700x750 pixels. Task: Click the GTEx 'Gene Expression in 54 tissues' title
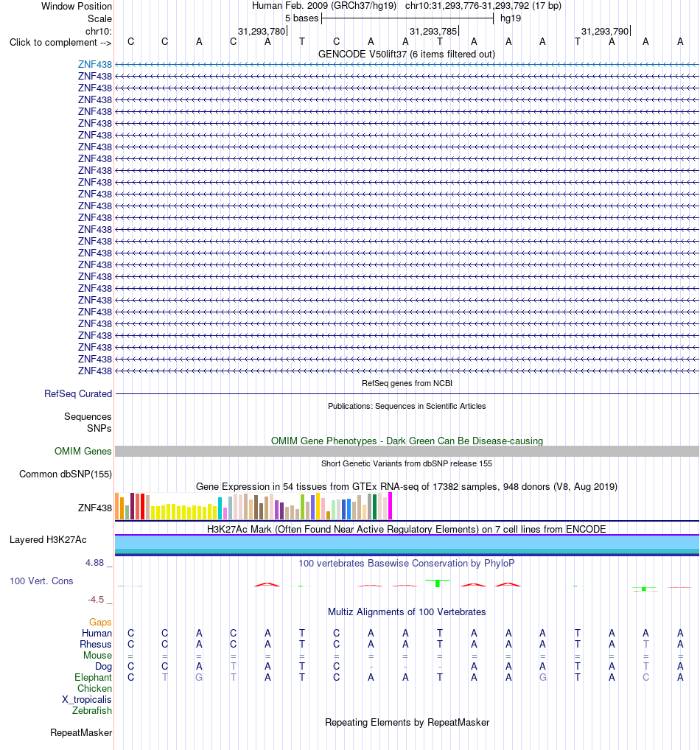tap(407, 486)
